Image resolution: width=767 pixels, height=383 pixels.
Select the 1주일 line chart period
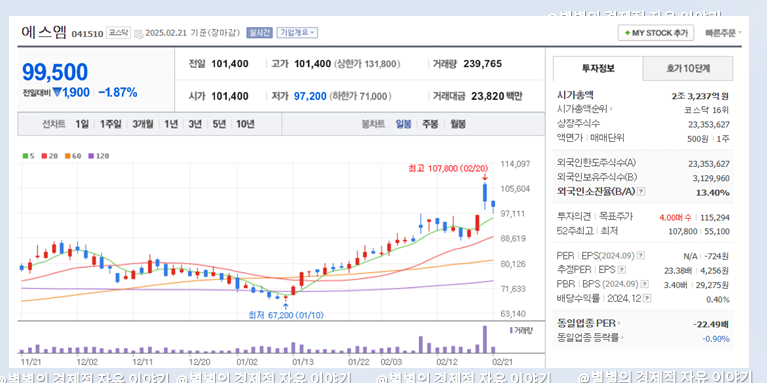coord(110,124)
